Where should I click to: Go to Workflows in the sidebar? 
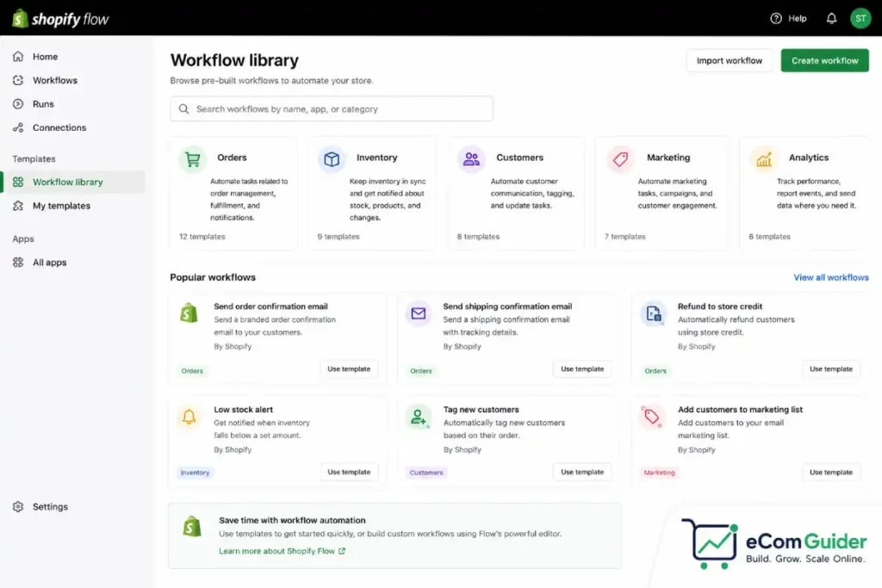(55, 80)
